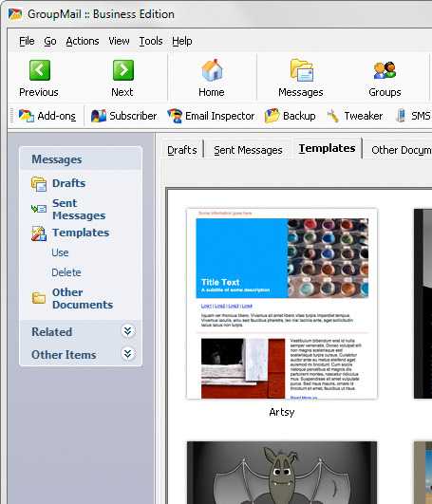Click Other Documents sidebar link

83,299
